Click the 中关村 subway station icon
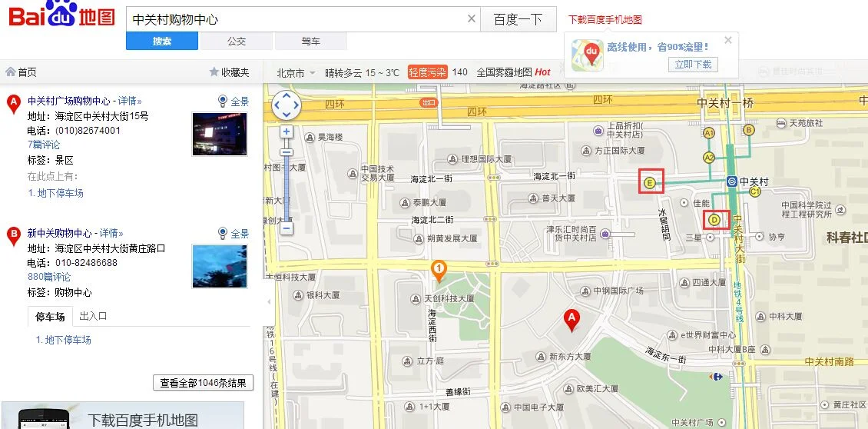Image resolution: width=868 pixels, height=429 pixels. pos(732,181)
